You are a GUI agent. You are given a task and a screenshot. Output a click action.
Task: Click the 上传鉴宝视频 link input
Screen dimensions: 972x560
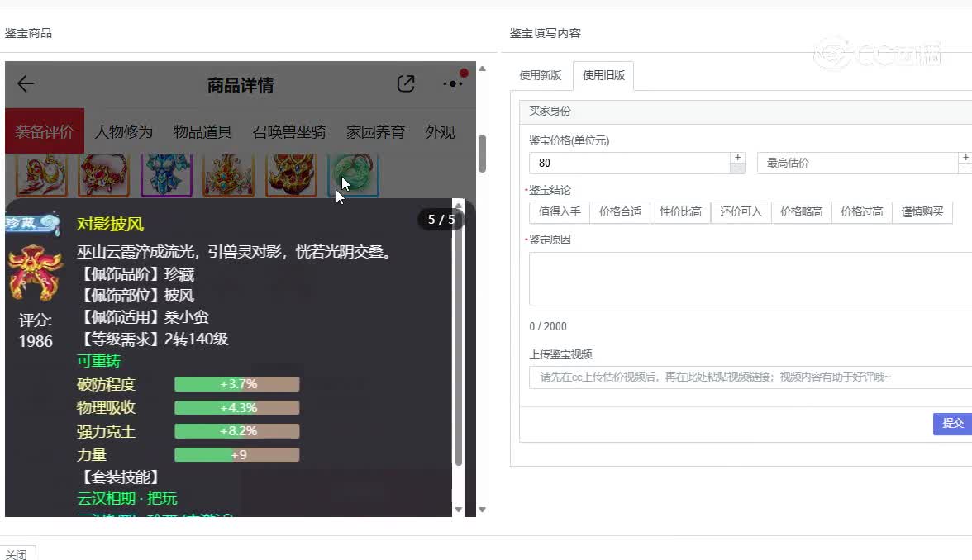(x=750, y=377)
